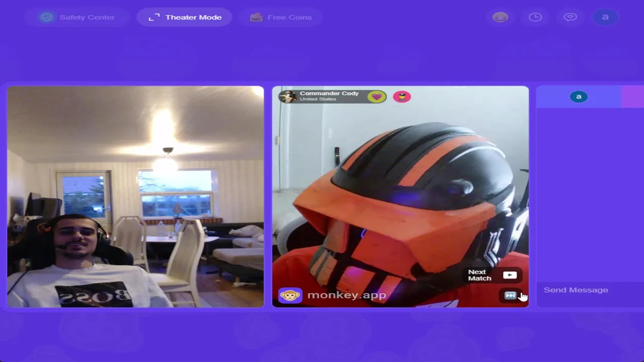Viewport: 644px width, 362px height.
Task: Click the Next Match label
Action: click(479, 275)
